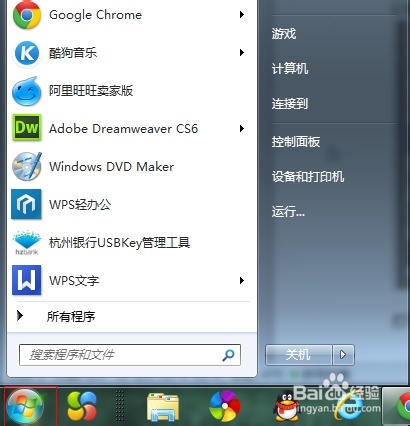Open 设备和打印机 (Devices and Printers)
The width and height of the screenshot is (410, 426).
(x=308, y=176)
